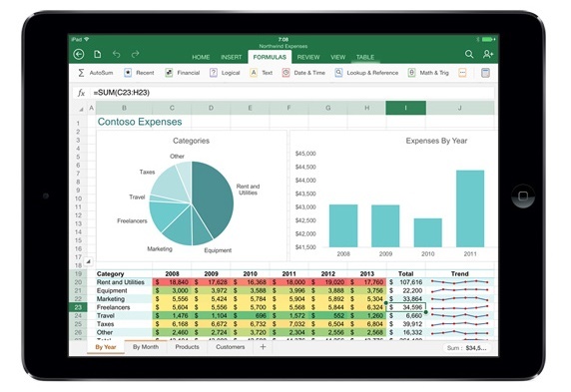Image resolution: width=571 pixels, height=392 pixels.
Task: Select row 23 header
Action: (x=78, y=307)
